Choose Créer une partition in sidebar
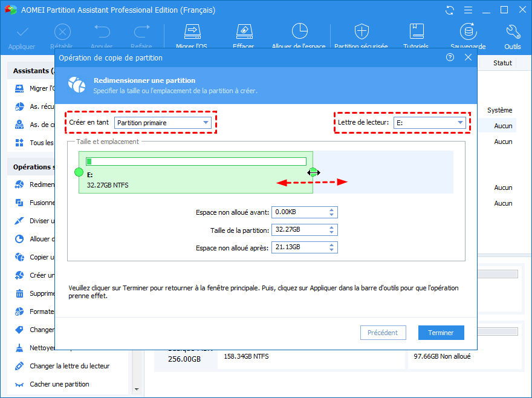532x398 pixels. (34, 275)
